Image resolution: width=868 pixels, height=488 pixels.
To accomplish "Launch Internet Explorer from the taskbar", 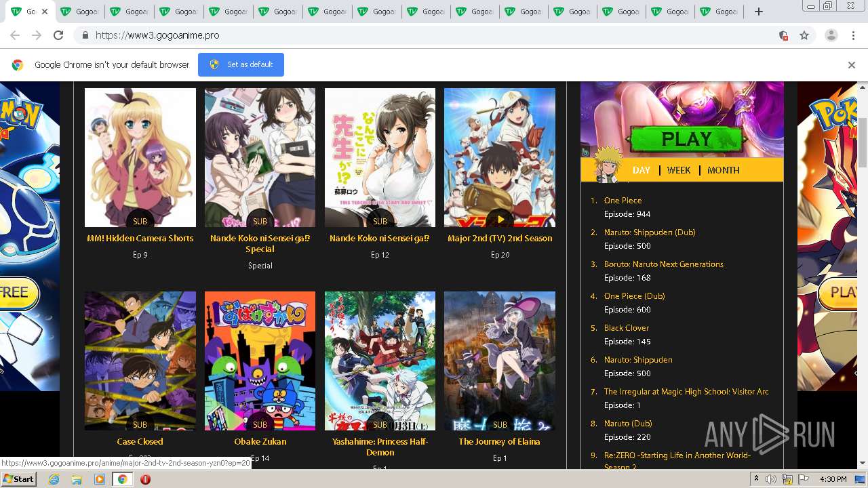I will click(54, 479).
